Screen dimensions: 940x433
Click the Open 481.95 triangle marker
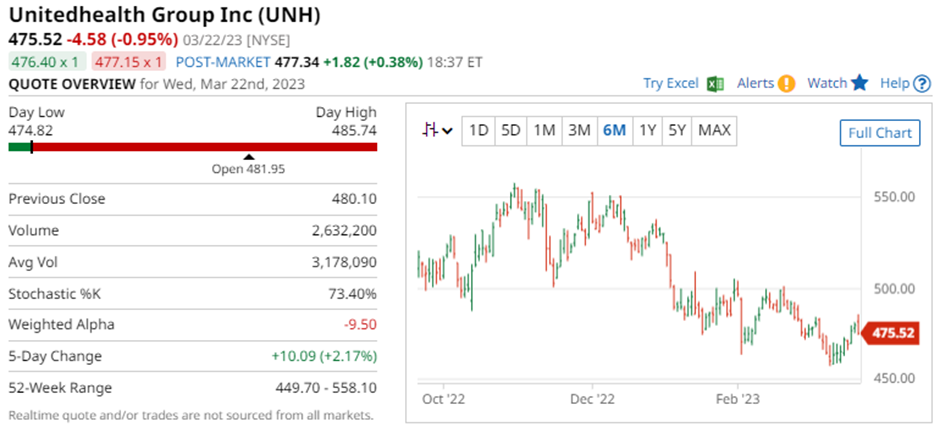(x=249, y=156)
